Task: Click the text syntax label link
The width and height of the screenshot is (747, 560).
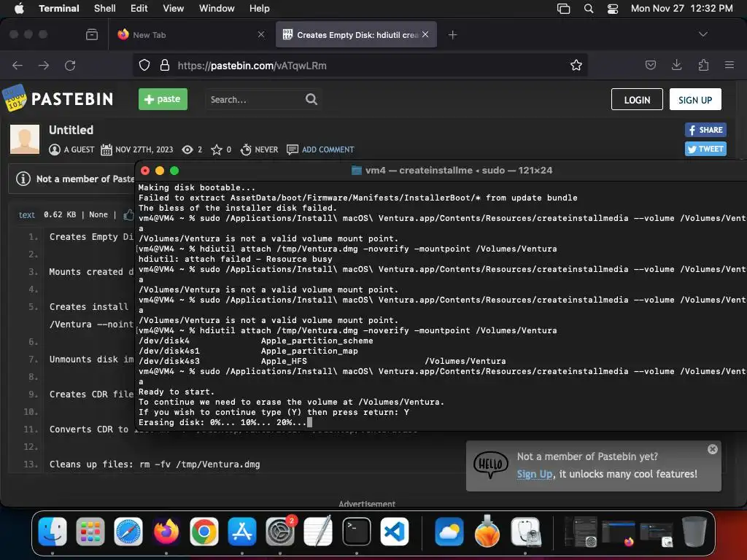Action: point(27,215)
